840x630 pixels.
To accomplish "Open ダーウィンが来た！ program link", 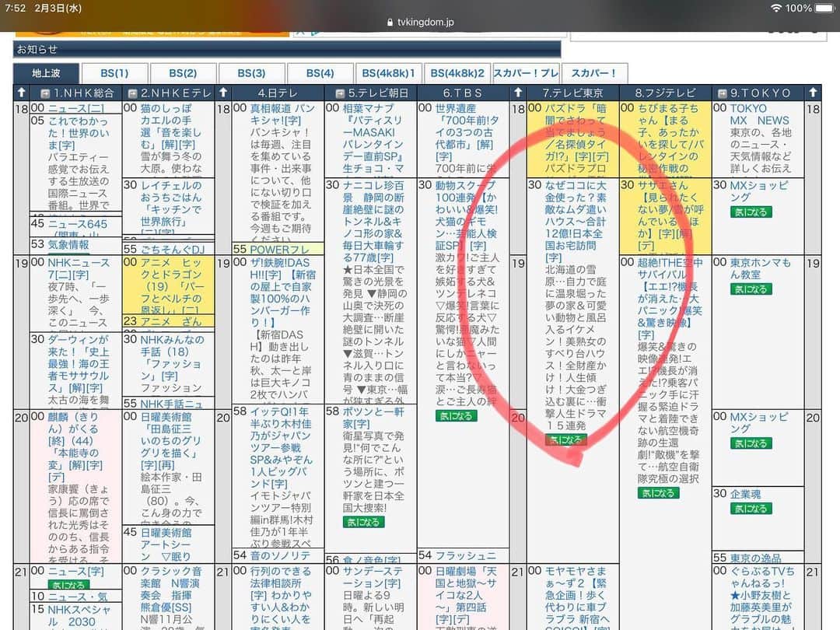I will pos(79,364).
